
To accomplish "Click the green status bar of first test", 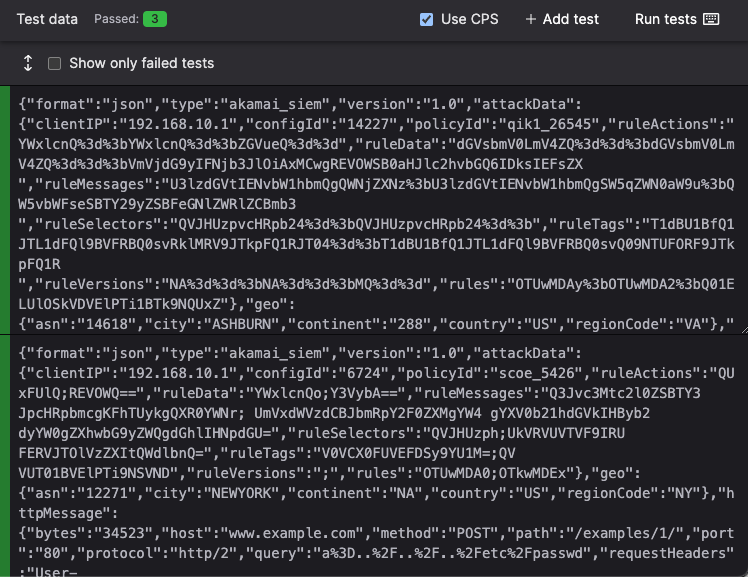I will [x=6, y=210].
